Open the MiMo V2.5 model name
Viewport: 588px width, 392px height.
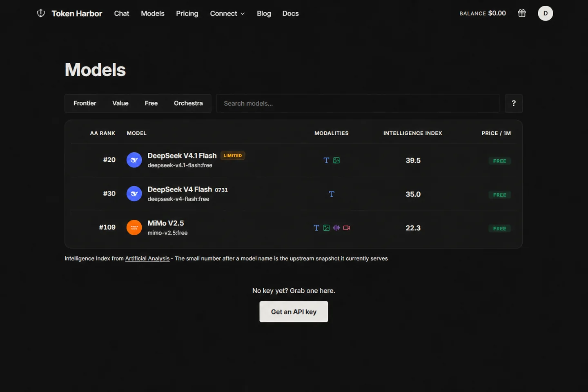point(166,223)
